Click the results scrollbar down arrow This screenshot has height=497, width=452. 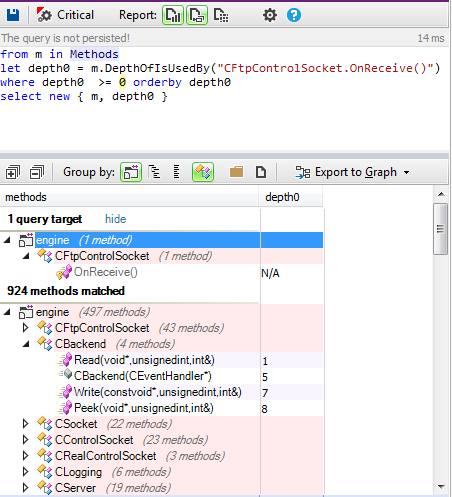[x=441, y=487]
